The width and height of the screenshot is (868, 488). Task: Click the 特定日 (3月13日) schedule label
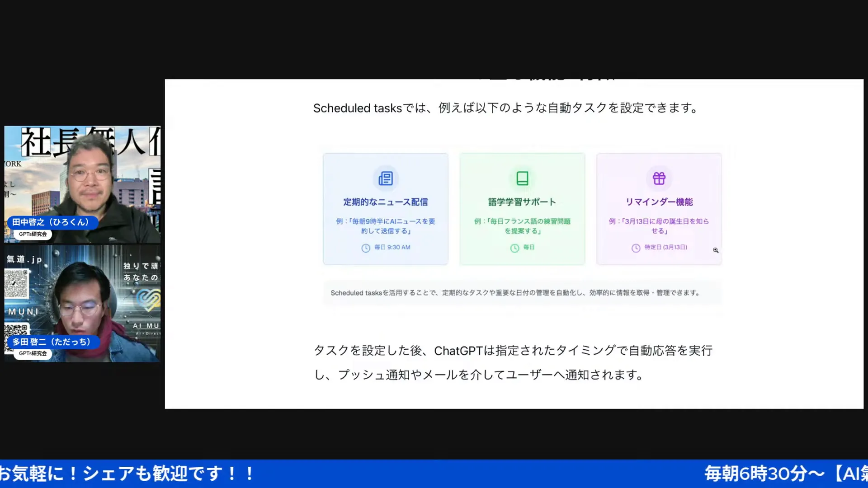pos(666,248)
